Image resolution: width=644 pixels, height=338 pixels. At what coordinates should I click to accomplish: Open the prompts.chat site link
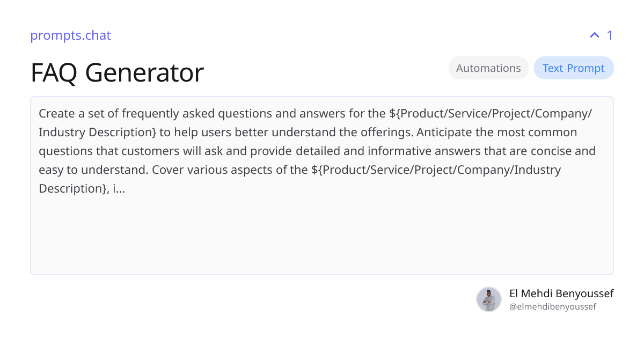pyautogui.click(x=70, y=36)
